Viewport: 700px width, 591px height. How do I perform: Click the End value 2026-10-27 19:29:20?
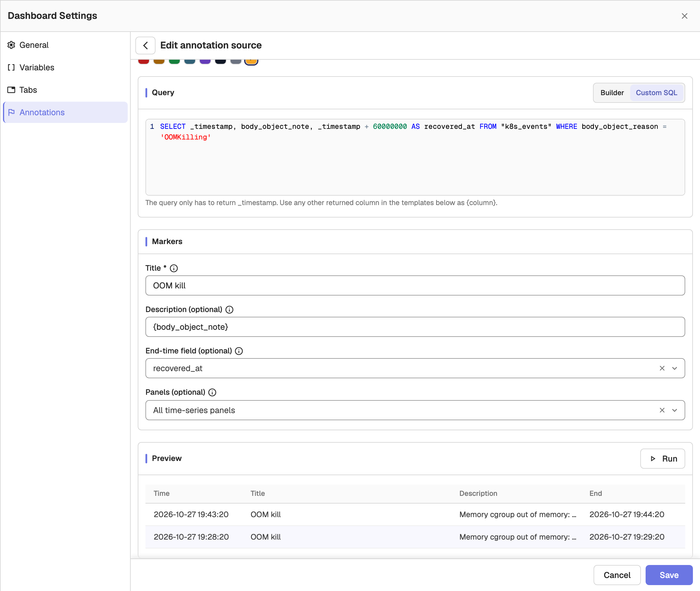pos(627,537)
